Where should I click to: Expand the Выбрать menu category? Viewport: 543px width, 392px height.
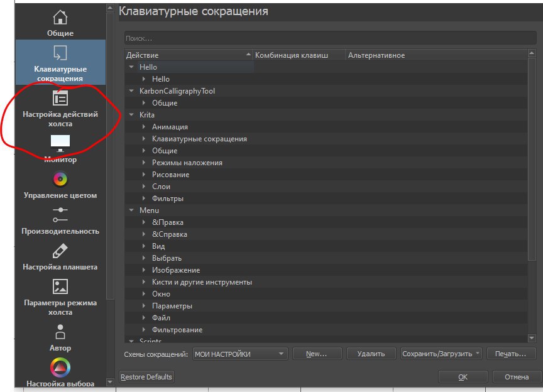coord(144,258)
